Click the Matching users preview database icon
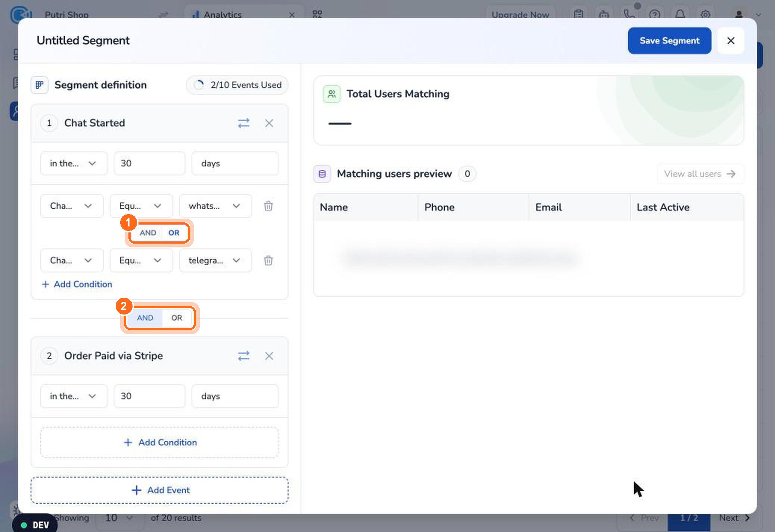This screenshot has height=532, width=775. [x=322, y=174]
